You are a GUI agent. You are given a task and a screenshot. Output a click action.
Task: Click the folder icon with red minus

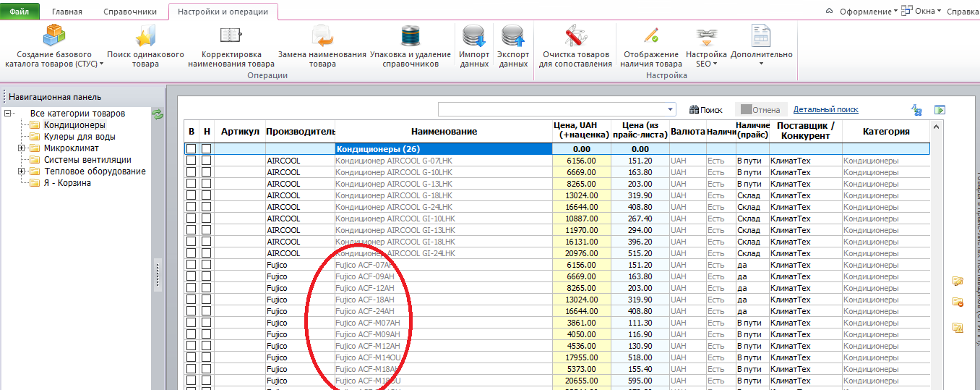[958, 302]
